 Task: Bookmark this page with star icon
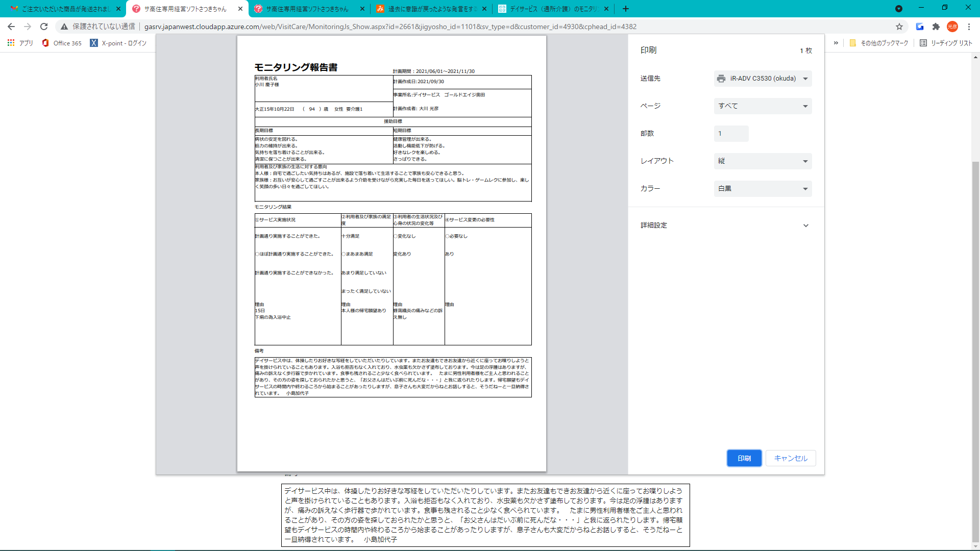point(899,27)
